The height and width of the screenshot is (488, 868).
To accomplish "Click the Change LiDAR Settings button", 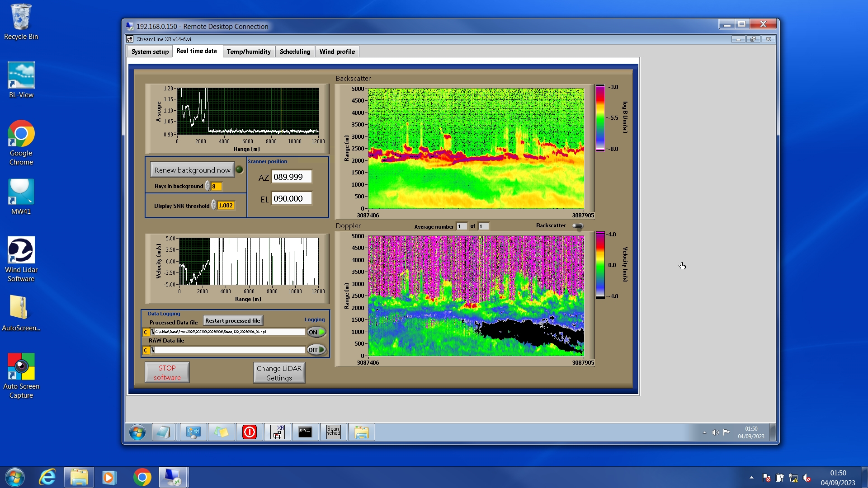I will [279, 373].
